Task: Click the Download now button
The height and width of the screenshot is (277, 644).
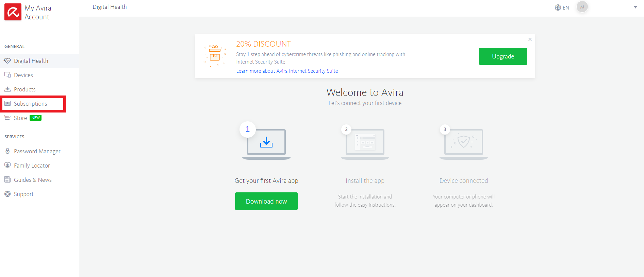Action: [266, 201]
